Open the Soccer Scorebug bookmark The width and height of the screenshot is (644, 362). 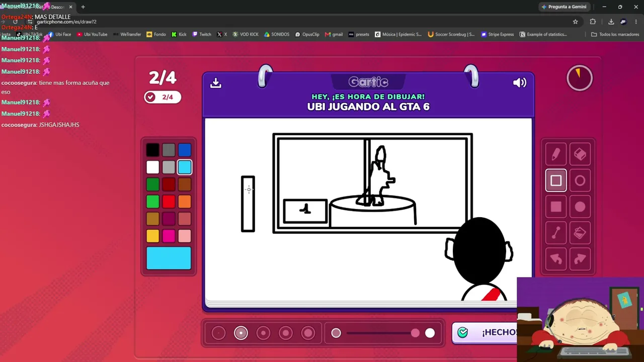point(451,34)
